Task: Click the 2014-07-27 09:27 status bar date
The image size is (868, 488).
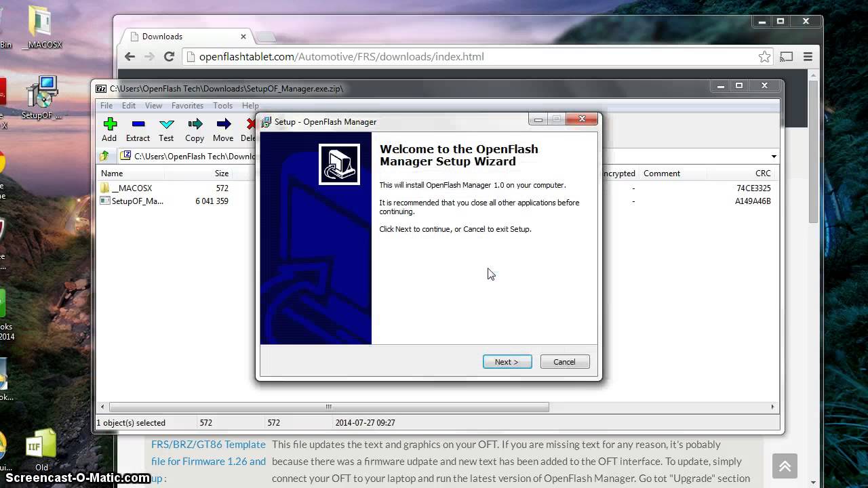Action: click(x=365, y=423)
